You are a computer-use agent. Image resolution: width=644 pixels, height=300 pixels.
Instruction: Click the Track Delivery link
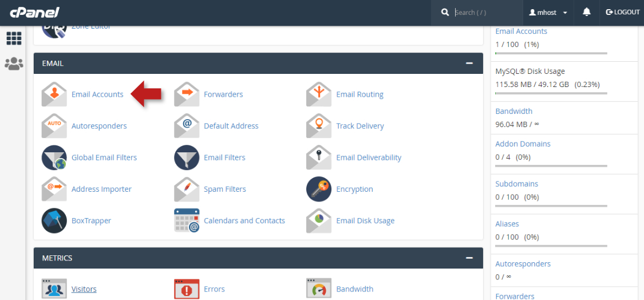point(359,126)
